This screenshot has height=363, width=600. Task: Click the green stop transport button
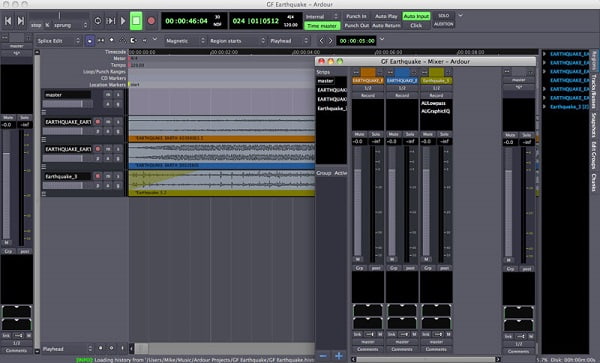[136, 21]
